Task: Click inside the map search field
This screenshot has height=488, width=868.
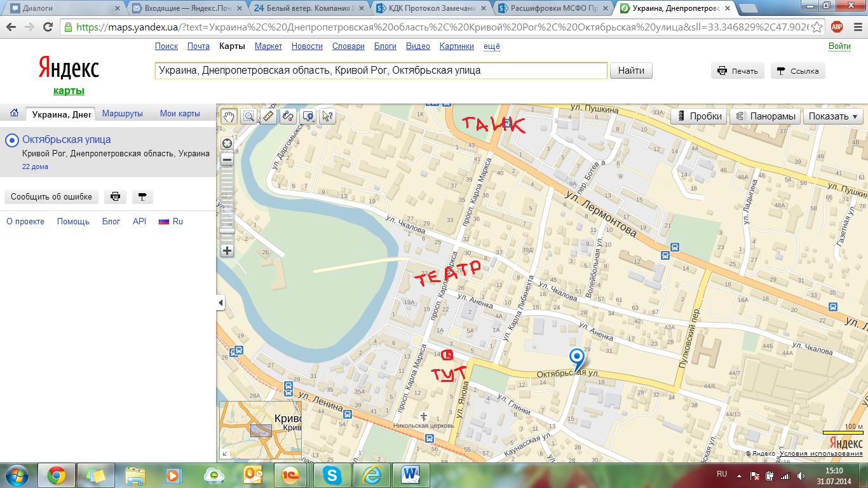Action: [x=381, y=71]
